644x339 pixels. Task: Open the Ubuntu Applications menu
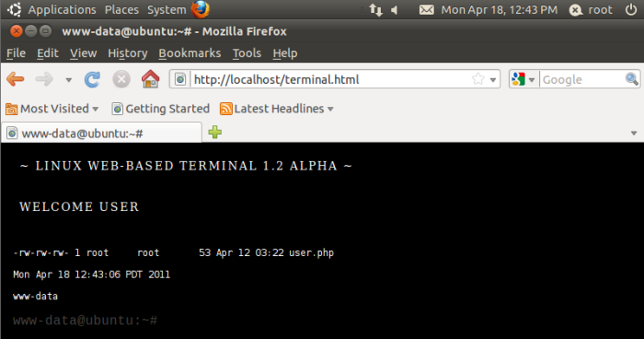pyautogui.click(x=62, y=9)
